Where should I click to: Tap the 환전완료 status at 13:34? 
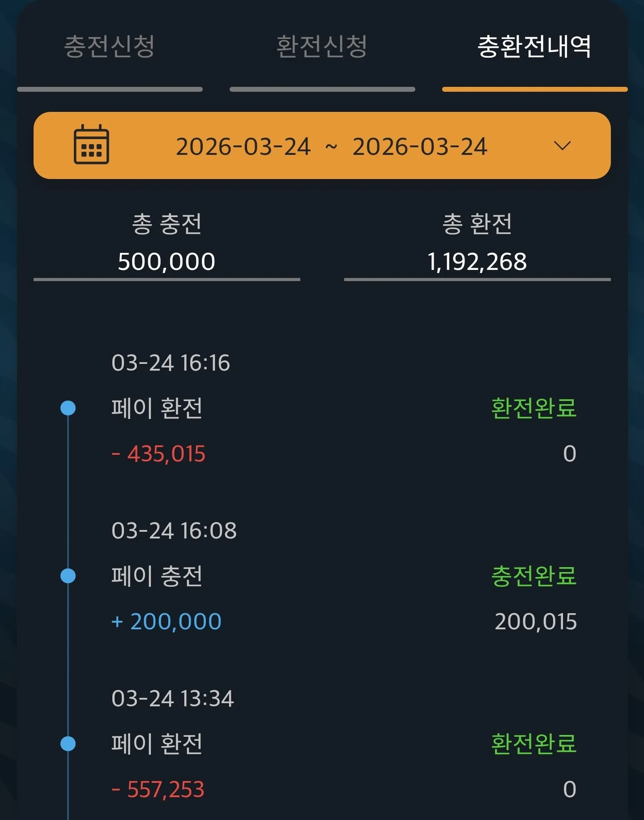coord(534,743)
